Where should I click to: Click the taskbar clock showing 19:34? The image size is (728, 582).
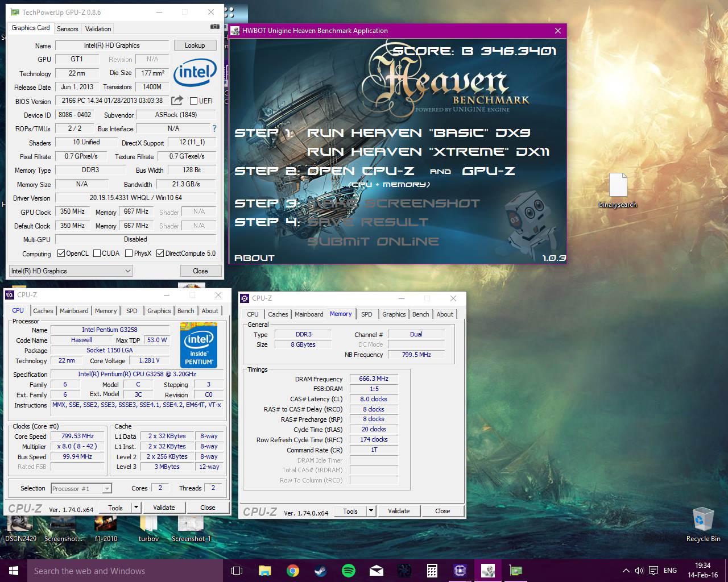point(702,570)
